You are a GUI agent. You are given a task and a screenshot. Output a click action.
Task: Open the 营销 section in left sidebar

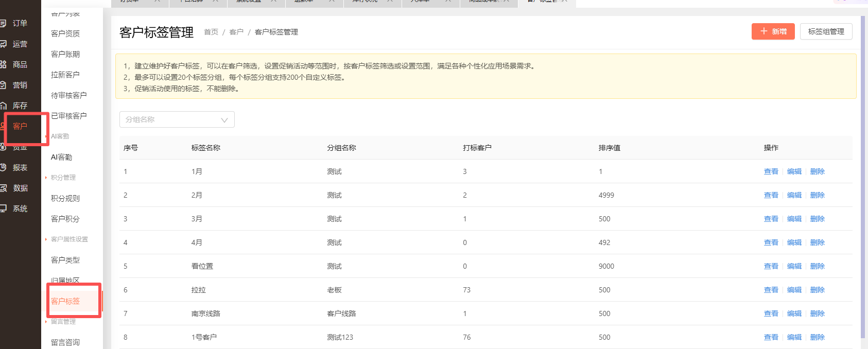click(x=20, y=85)
